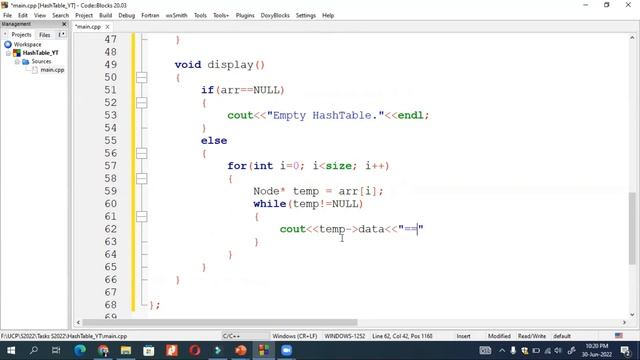Viewport: 640px width, 360px height.
Task: Open the Windows Start menu
Action: pos(11,350)
